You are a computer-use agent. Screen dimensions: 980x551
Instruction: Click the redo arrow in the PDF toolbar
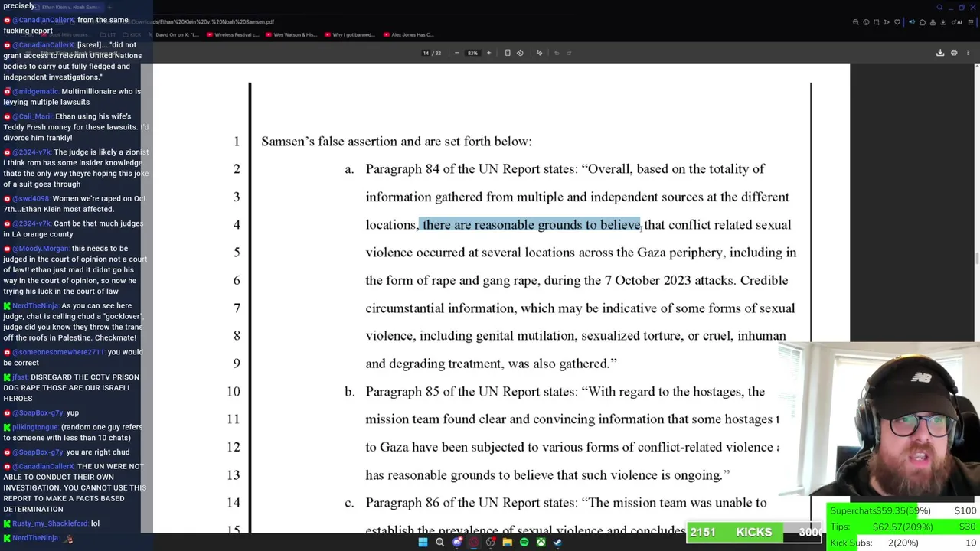click(x=569, y=53)
